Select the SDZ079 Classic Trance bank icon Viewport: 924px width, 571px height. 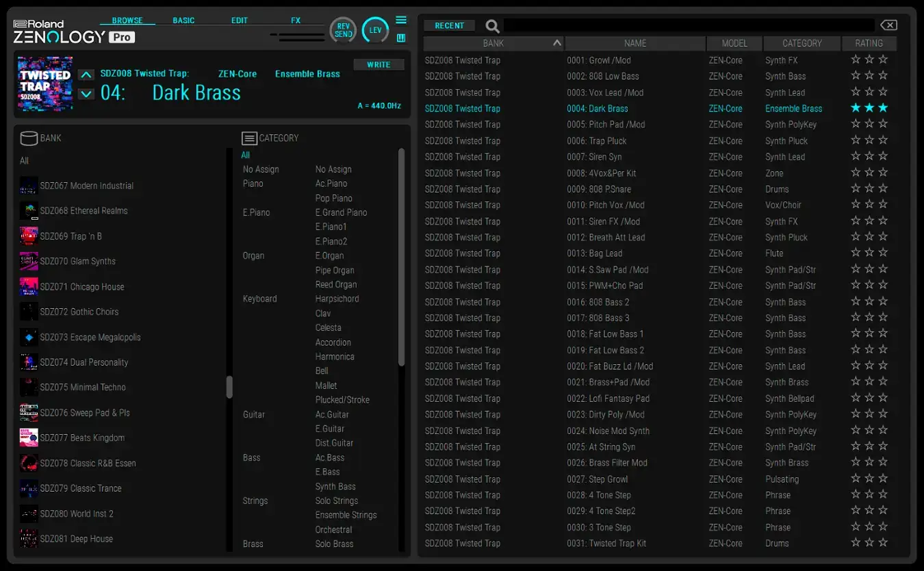coord(29,488)
